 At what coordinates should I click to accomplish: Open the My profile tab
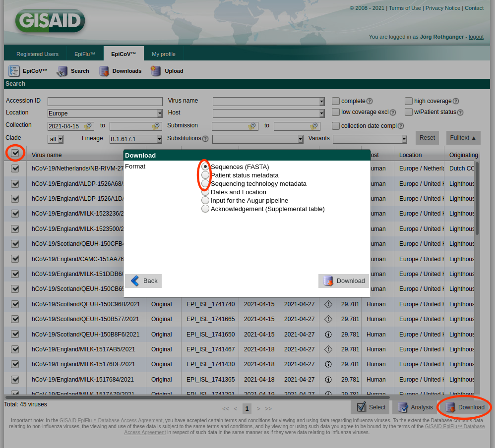click(164, 54)
